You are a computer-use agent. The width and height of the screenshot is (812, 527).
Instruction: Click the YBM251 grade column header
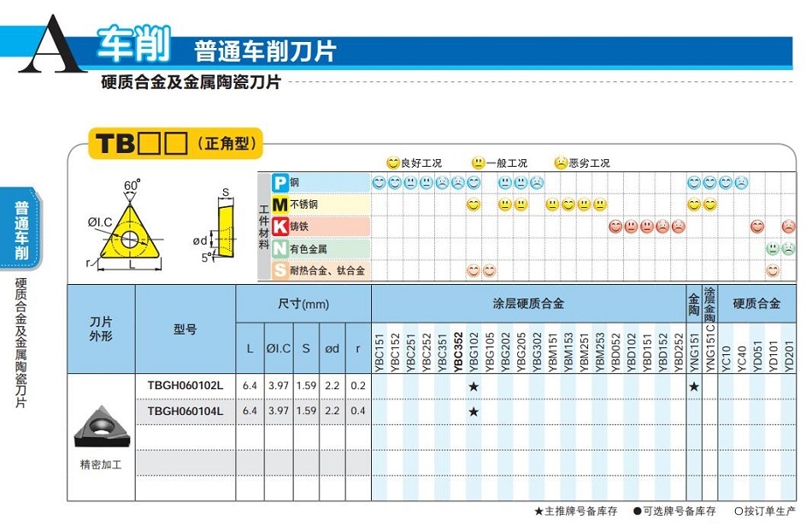tap(584, 352)
